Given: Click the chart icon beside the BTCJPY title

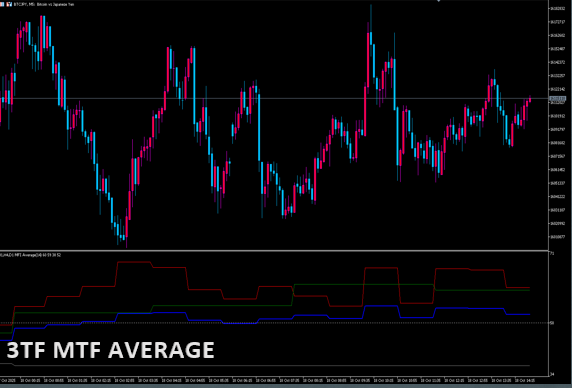Looking at the screenshot, I should click(x=9, y=4).
